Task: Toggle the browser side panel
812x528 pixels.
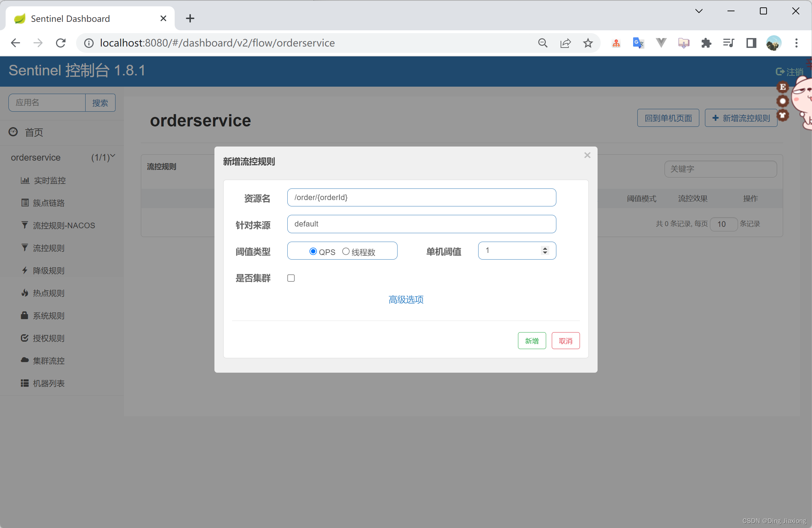Action: coord(751,43)
